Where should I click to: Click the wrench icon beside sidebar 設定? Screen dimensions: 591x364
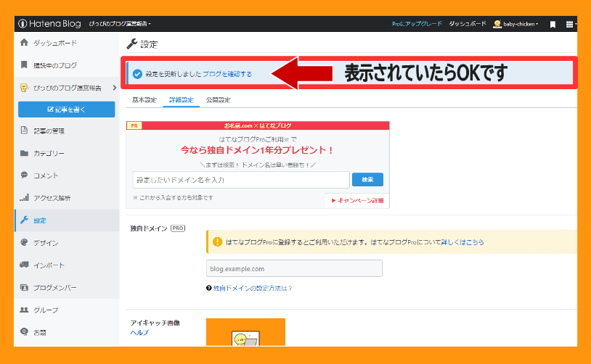pyautogui.click(x=24, y=220)
